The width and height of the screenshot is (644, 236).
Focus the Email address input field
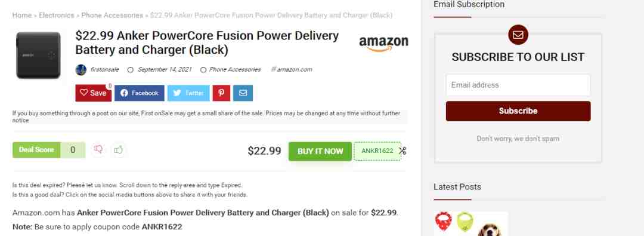[518, 85]
